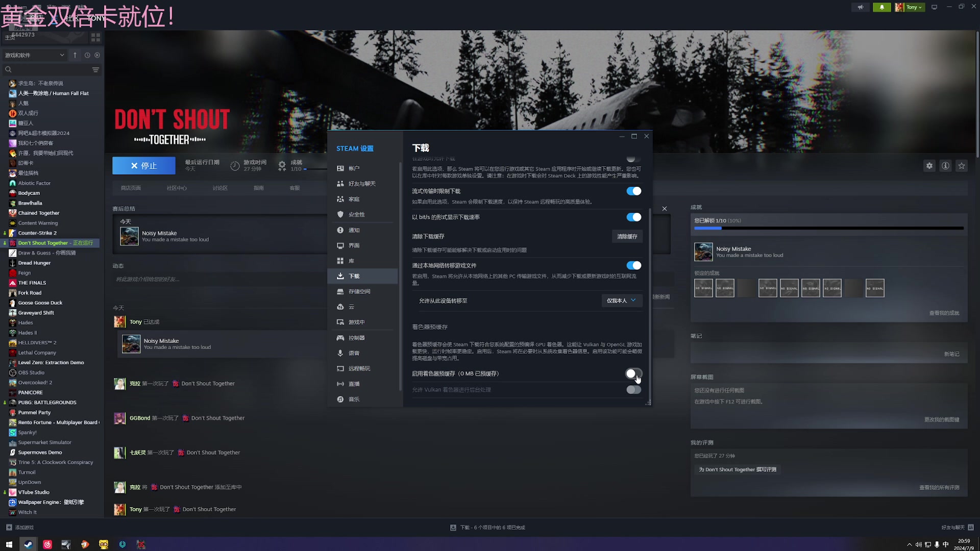Click the 云 cloud icon

click(x=340, y=307)
